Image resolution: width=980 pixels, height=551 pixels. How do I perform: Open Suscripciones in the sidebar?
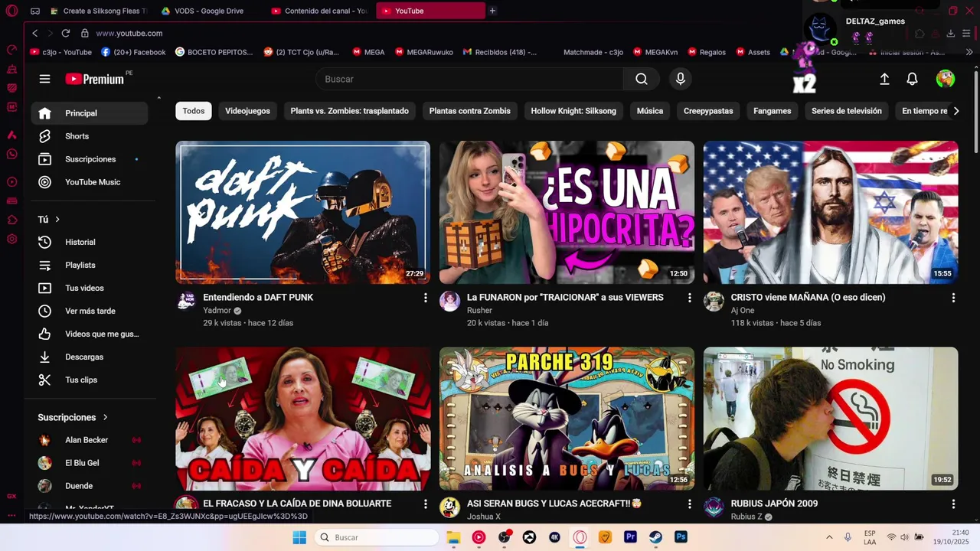point(90,159)
